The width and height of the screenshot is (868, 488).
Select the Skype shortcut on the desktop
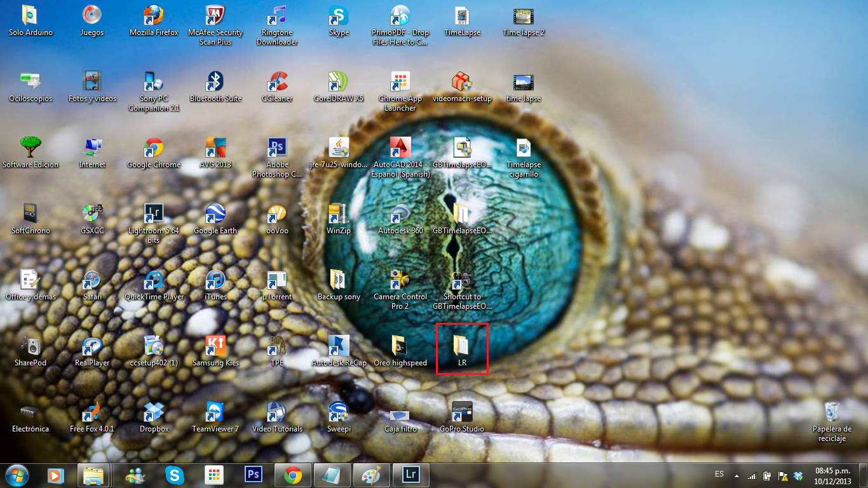coord(339,21)
